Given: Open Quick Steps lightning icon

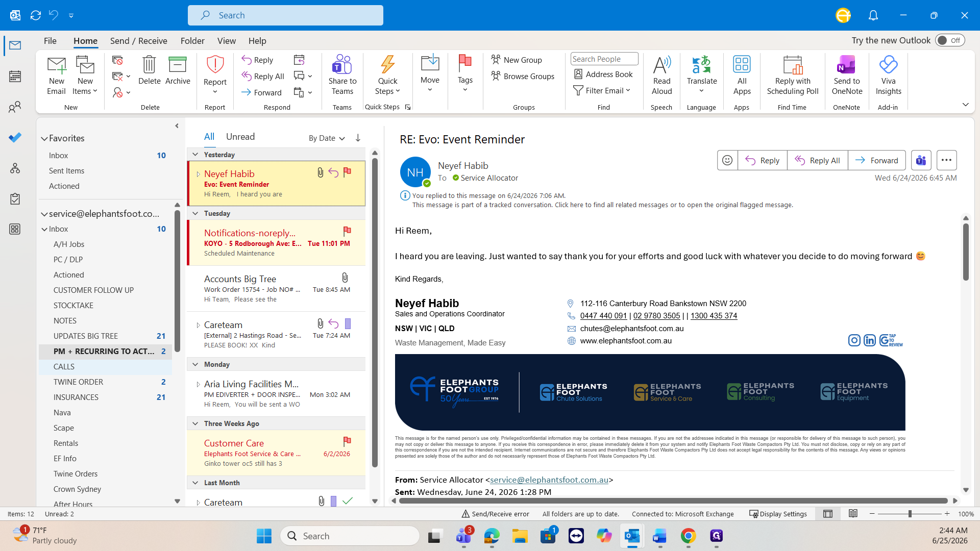Looking at the screenshot, I should point(387,65).
